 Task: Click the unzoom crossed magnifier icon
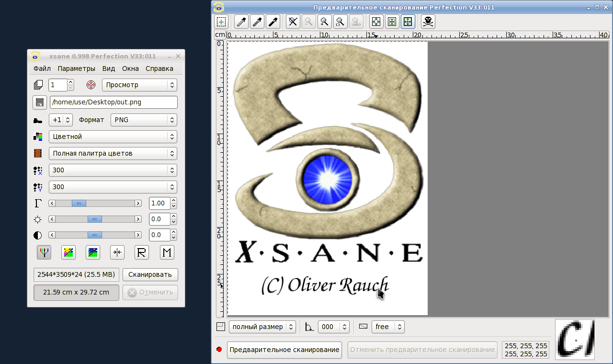pyautogui.click(x=293, y=22)
